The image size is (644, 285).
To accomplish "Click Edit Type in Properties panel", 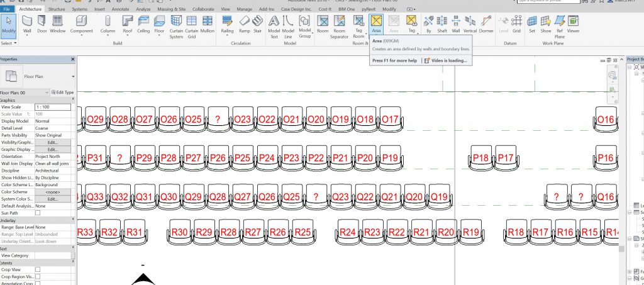I will (x=62, y=92).
